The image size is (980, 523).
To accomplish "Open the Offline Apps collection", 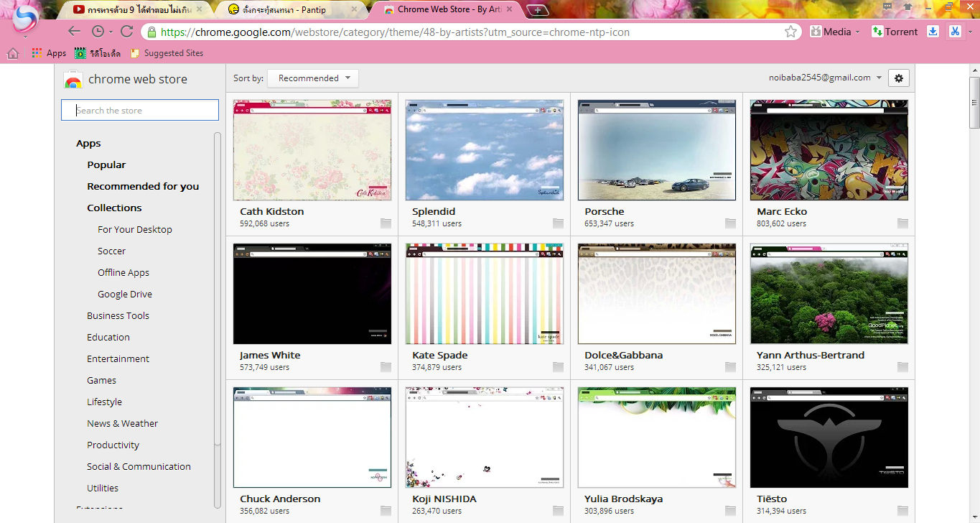I will pyautogui.click(x=123, y=273).
